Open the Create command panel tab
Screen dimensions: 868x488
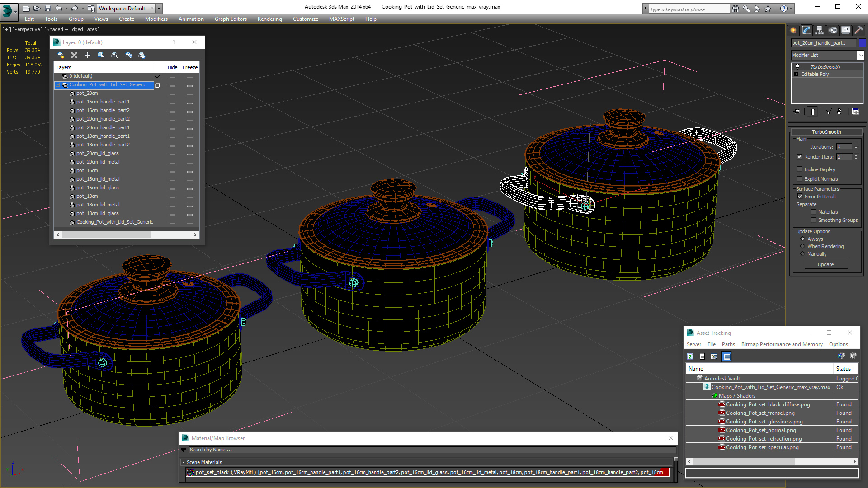tap(793, 30)
